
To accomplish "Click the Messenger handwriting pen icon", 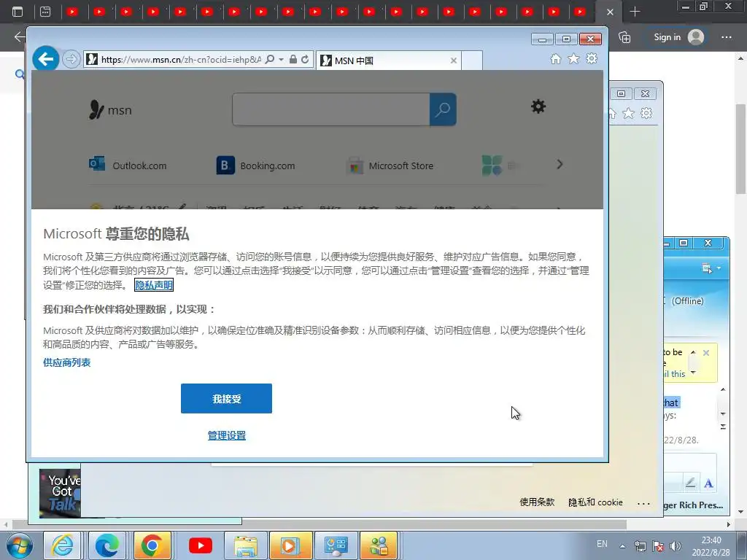I will tap(690, 483).
